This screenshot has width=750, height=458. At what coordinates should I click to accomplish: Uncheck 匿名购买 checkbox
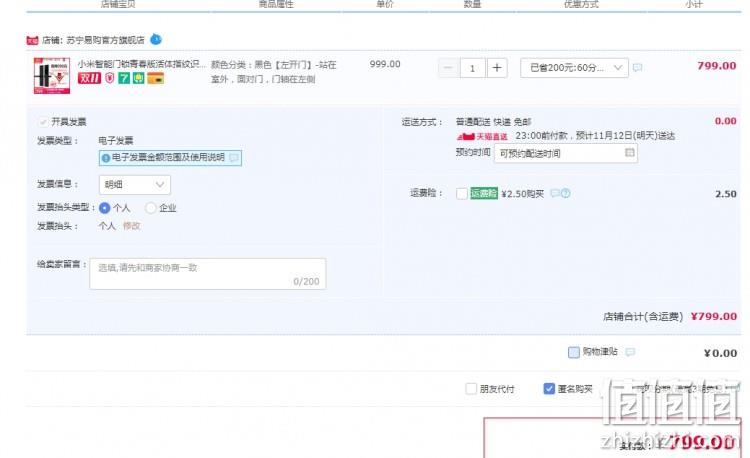coord(549,389)
